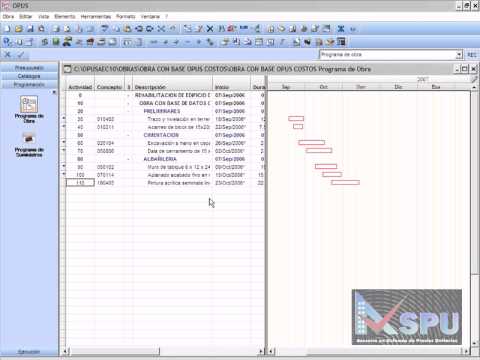Image resolution: width=480 pixels, height=360 pixels.
Task: Click the Gantt horizontal scrollbar left arrow
Action: (270, 351)
